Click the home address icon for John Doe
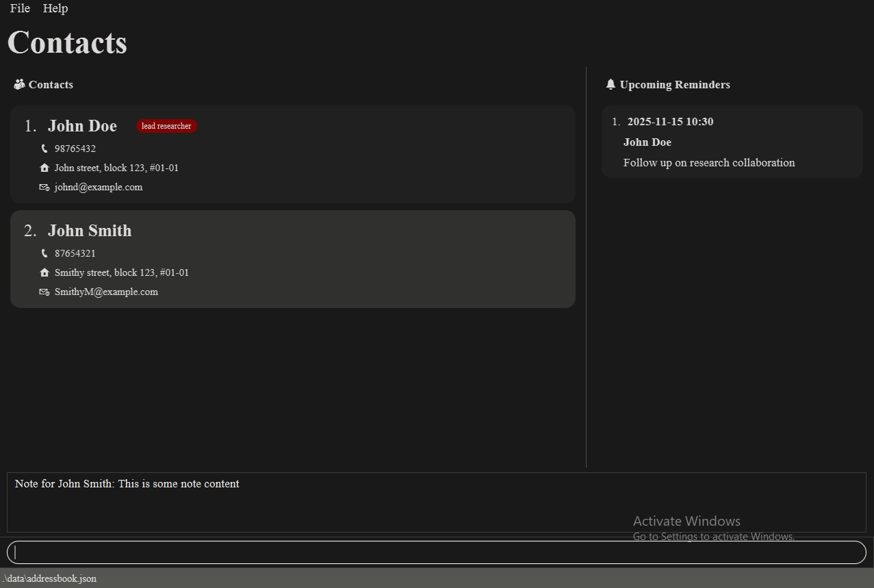 [44, 168]
